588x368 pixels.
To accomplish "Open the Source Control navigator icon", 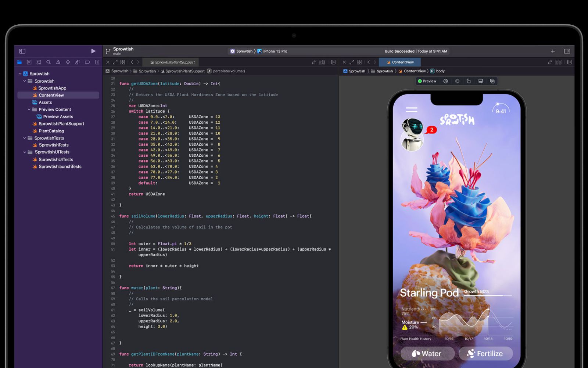I will tap(29, 62).
